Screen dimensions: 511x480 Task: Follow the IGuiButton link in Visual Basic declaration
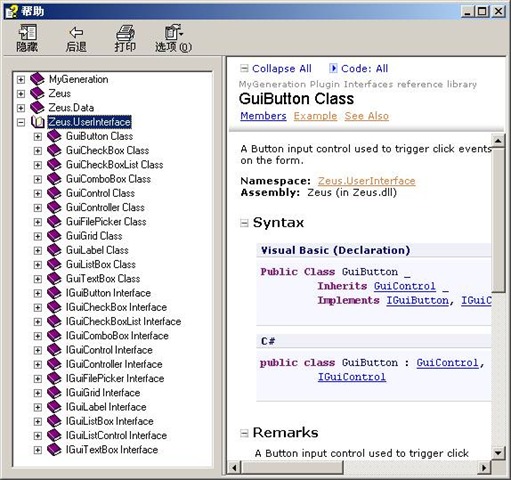[417, 300]
